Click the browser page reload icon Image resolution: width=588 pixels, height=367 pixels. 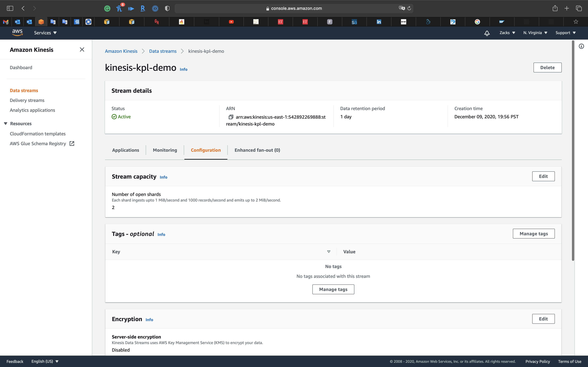point(409,8)
